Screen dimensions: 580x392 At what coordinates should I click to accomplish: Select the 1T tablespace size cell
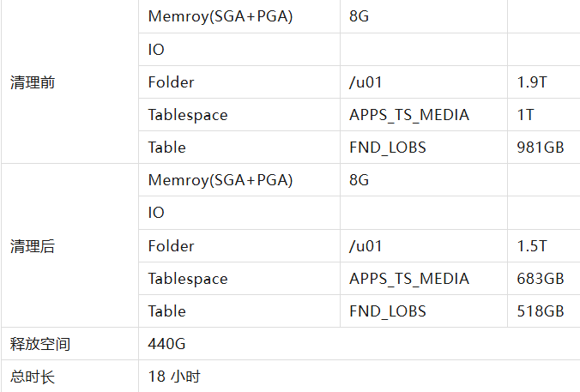point(526,115)
